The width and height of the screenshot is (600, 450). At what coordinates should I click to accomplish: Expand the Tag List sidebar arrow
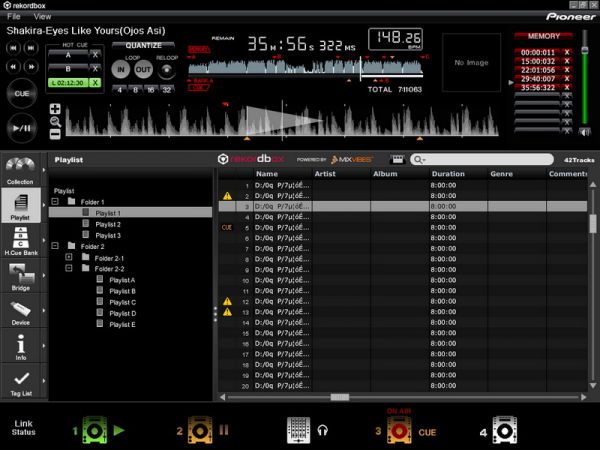click(x=44, y=381)
